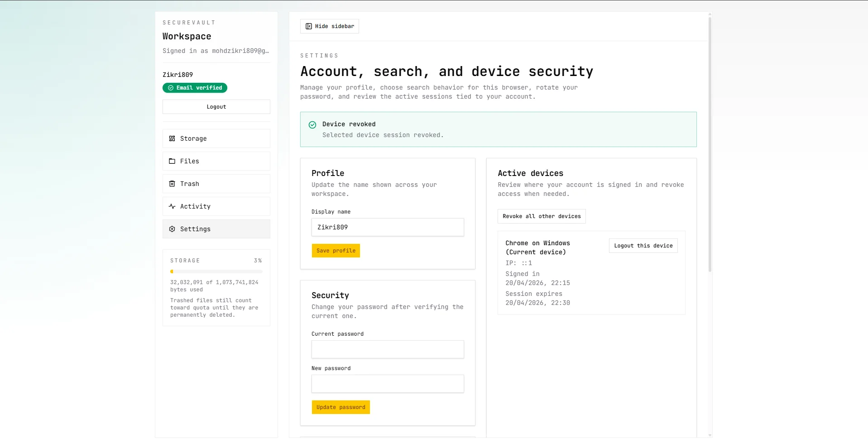Click the storage usage progress bar
Image resolution: width=868 pixels, height=447 pixels.
[x=216, y=271]
